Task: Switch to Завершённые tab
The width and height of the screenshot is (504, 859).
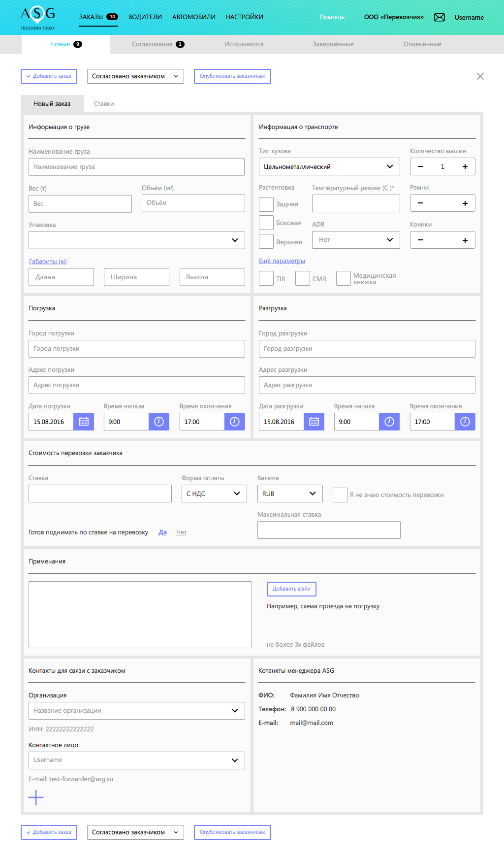Action: [333, 44]
